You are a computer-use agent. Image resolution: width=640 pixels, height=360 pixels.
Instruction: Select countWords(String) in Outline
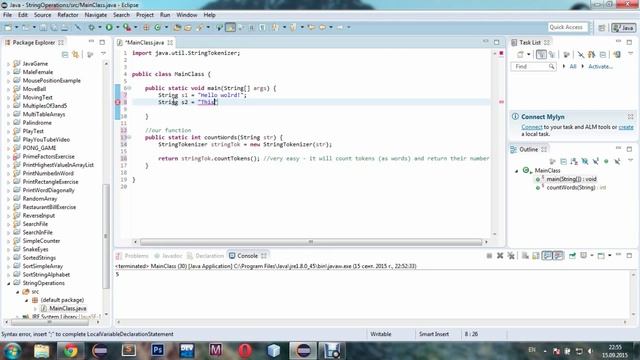571,188
